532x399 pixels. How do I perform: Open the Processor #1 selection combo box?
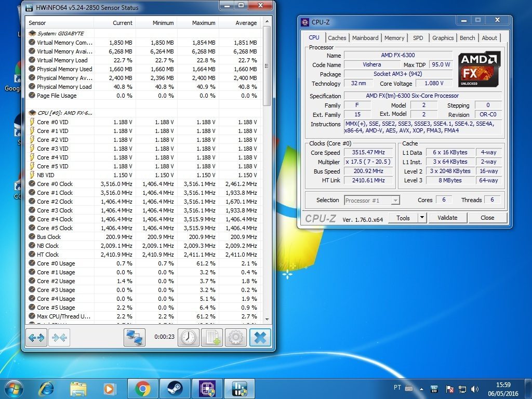point(372,201)
